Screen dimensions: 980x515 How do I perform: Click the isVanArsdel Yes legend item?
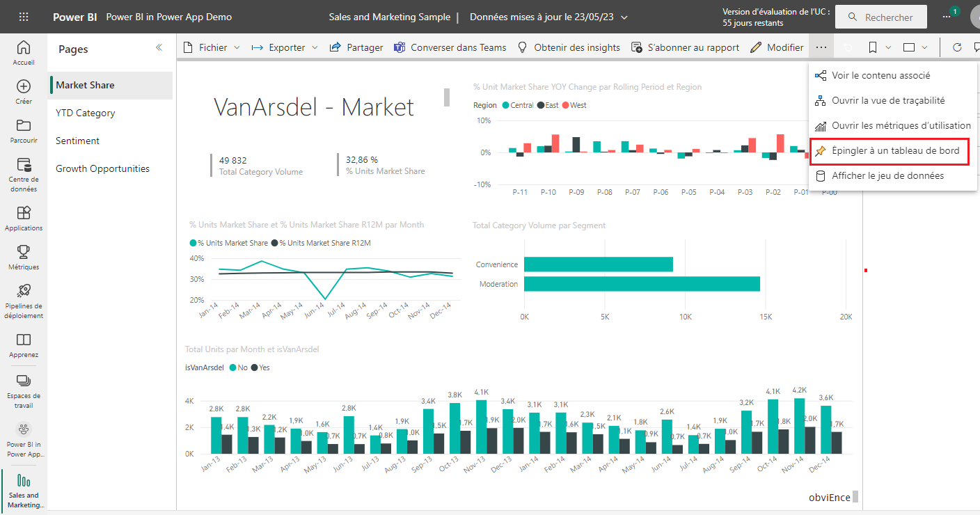pos(260,367)
